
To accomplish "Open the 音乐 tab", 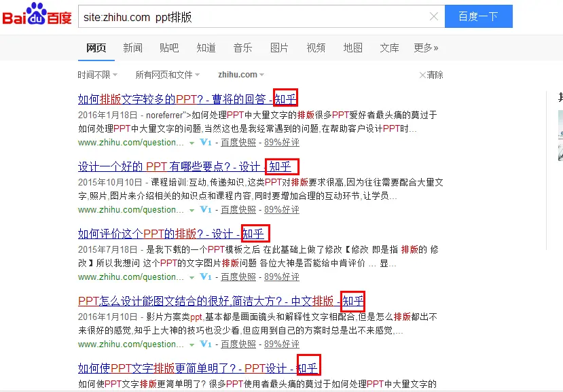I will [242, 48].
